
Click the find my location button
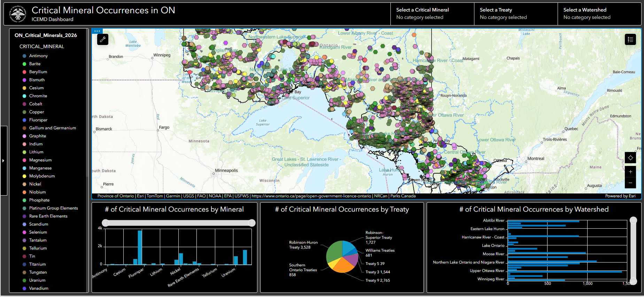(630, 158)
